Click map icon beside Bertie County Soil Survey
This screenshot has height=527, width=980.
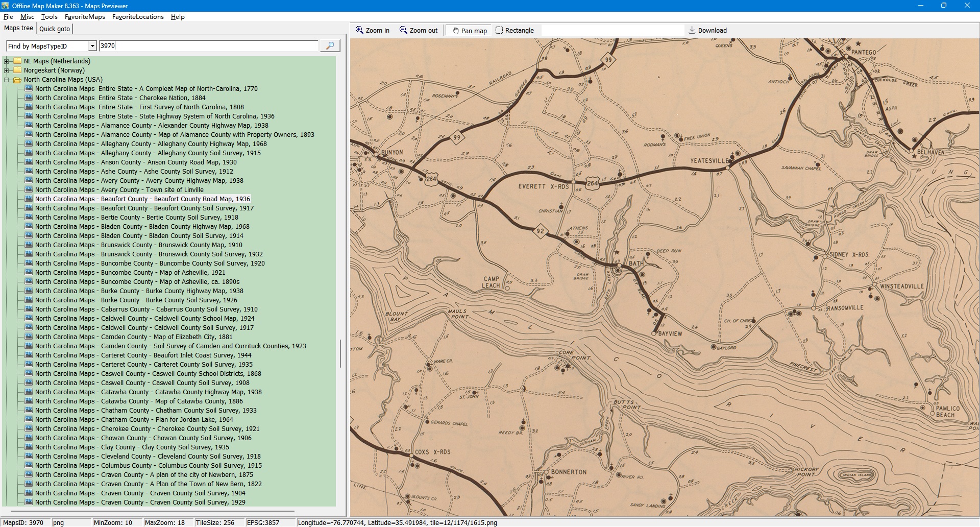click(x=29, y=218)
